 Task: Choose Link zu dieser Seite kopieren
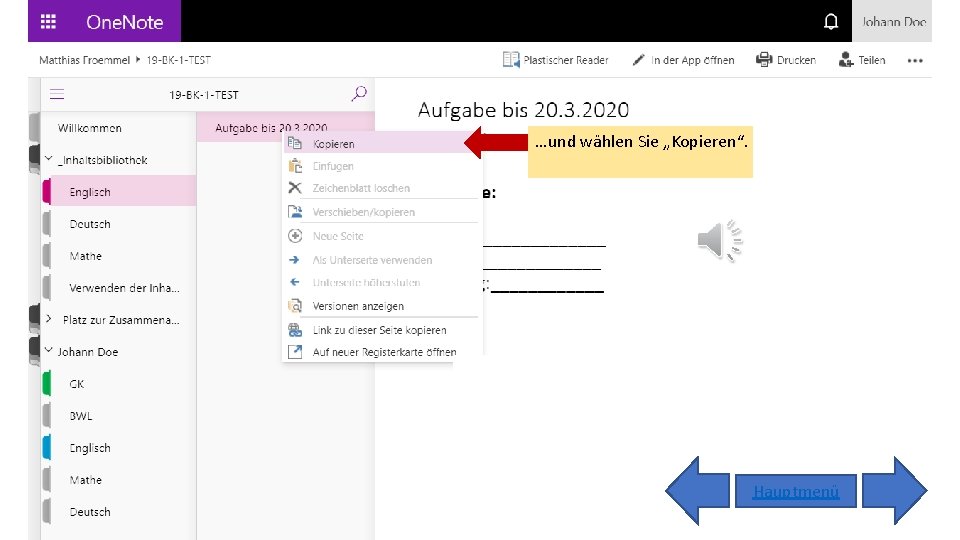click(x=381, y=330)
